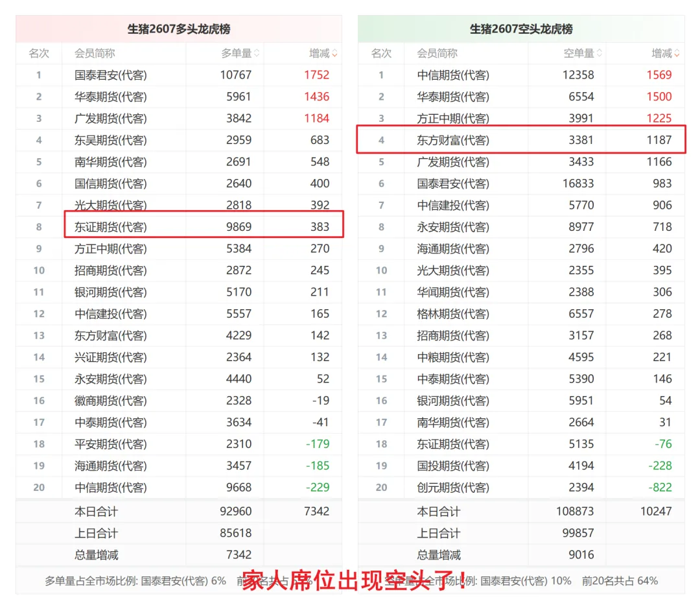Select 徽商期货(代客) member name
This screenshot has height=603, width=700.
click(111, 401)
